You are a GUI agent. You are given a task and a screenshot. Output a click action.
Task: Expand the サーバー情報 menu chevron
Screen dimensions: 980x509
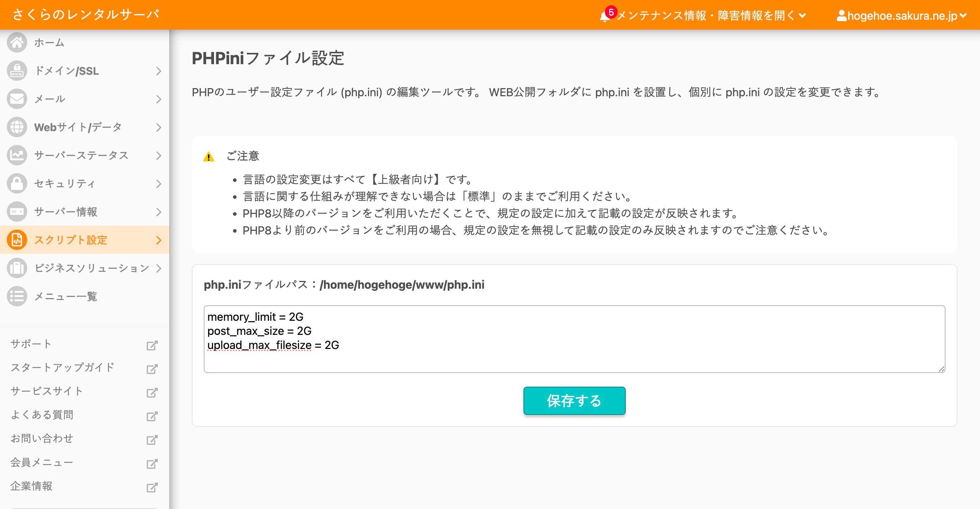pos(159,212)
